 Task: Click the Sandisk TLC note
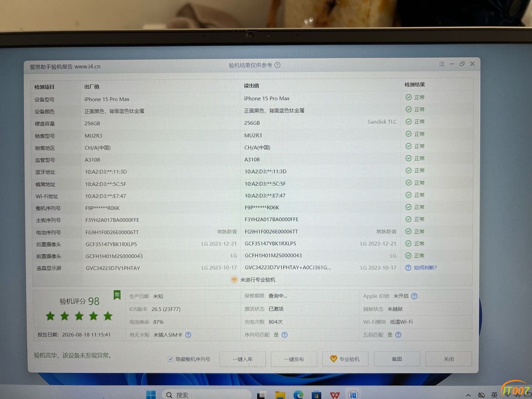point(382,122)
